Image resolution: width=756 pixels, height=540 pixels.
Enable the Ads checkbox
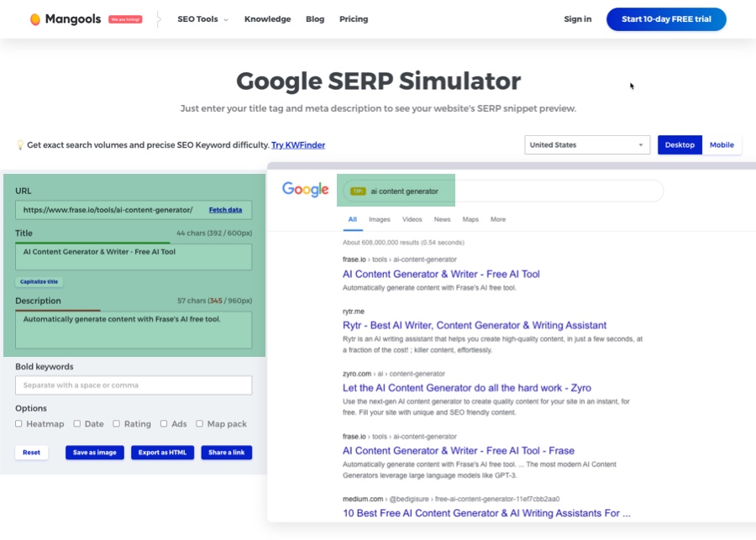[x=164, y=424]
